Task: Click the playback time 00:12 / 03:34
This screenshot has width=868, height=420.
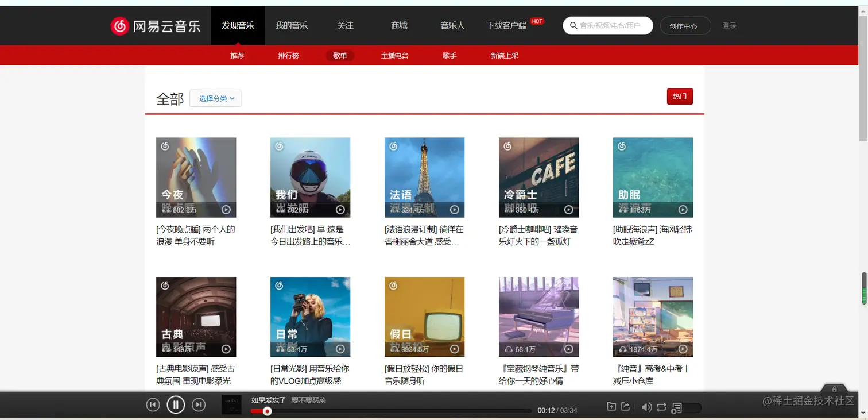Action: pyautogui.click(x=557, y=411)
